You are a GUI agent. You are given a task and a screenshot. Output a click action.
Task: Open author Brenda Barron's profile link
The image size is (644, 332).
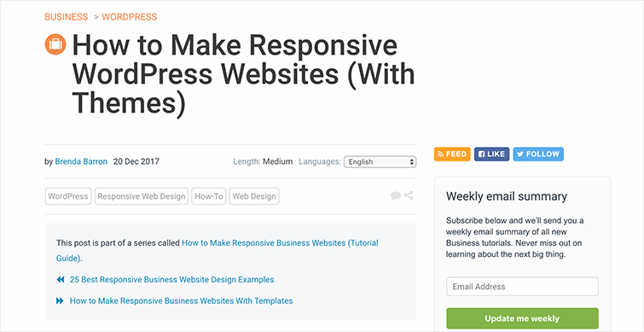click(81, 161)
